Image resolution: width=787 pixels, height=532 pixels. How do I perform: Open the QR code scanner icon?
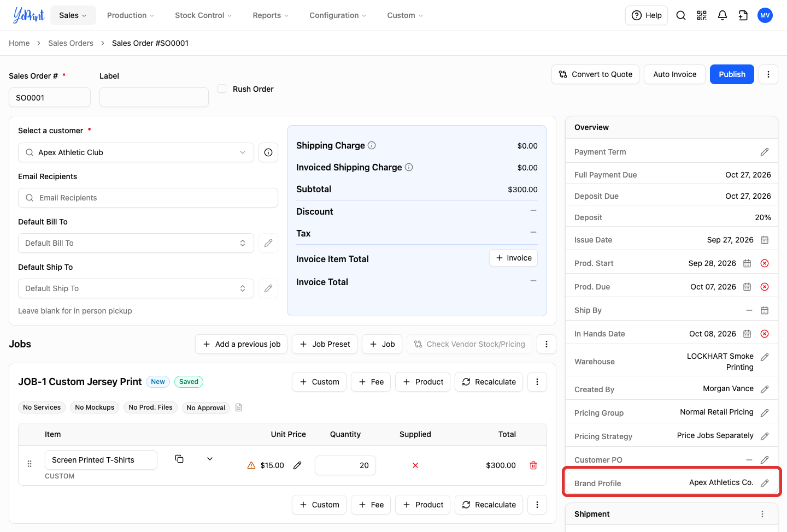(702, 15)
